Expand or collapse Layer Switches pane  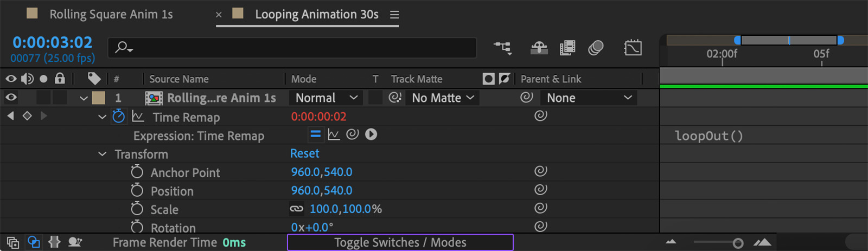coord(13,242)
